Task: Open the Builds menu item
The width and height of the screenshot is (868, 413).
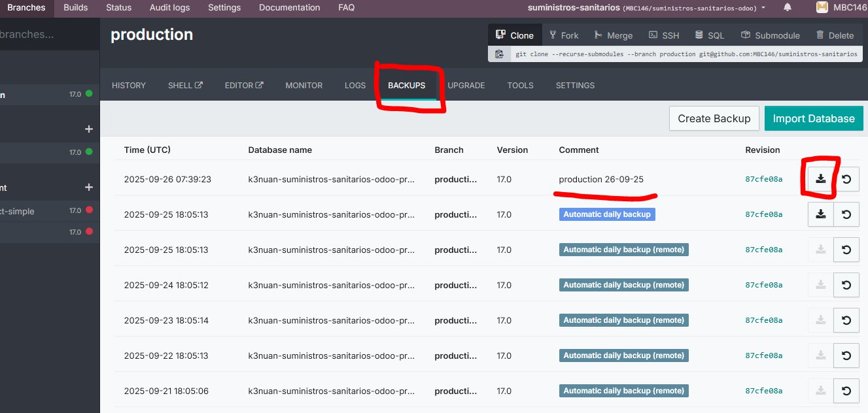Action: [x=76, y=8]
